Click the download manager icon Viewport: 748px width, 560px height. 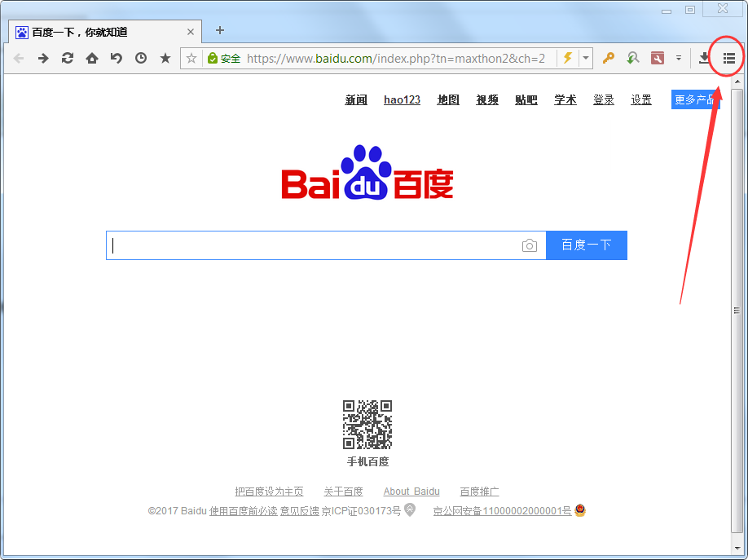point(704,58)
